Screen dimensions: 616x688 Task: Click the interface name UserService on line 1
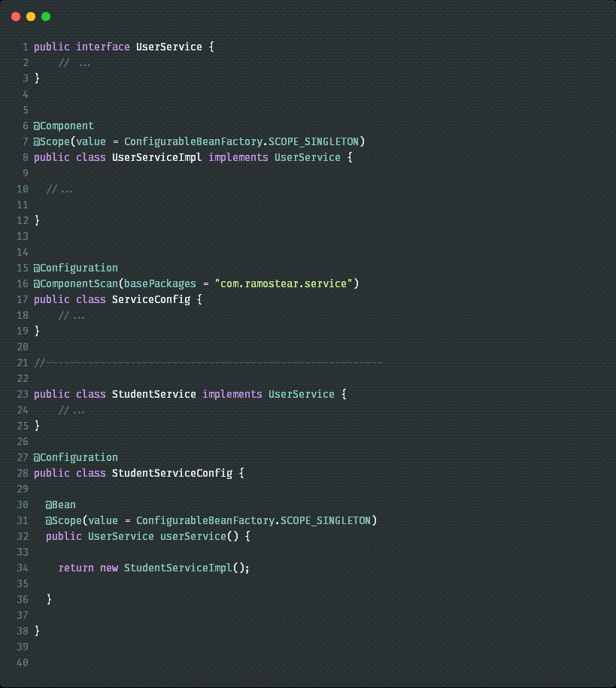[x=169, y=47]
